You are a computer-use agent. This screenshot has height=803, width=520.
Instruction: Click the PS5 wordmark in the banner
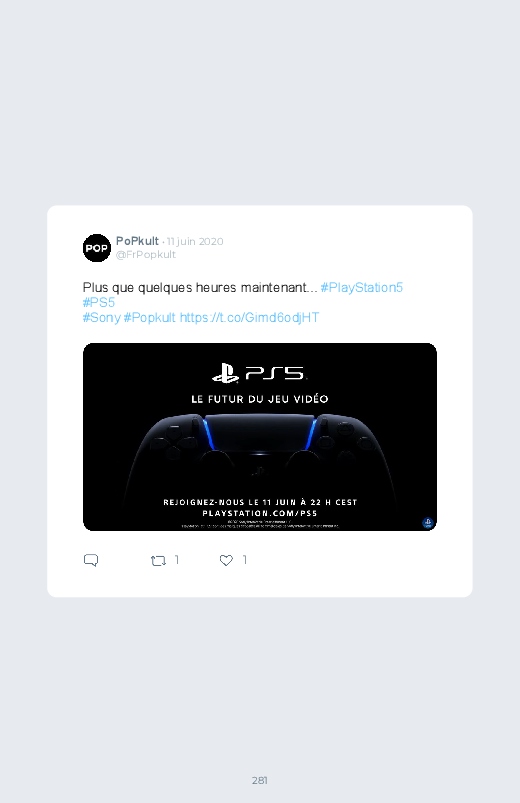[276, 373]
